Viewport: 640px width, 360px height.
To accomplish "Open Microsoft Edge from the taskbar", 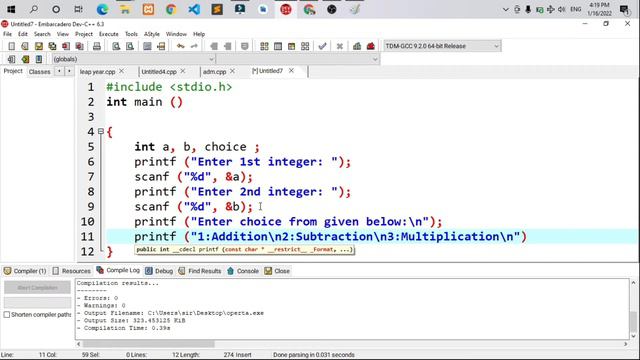I will coord(102,9).
